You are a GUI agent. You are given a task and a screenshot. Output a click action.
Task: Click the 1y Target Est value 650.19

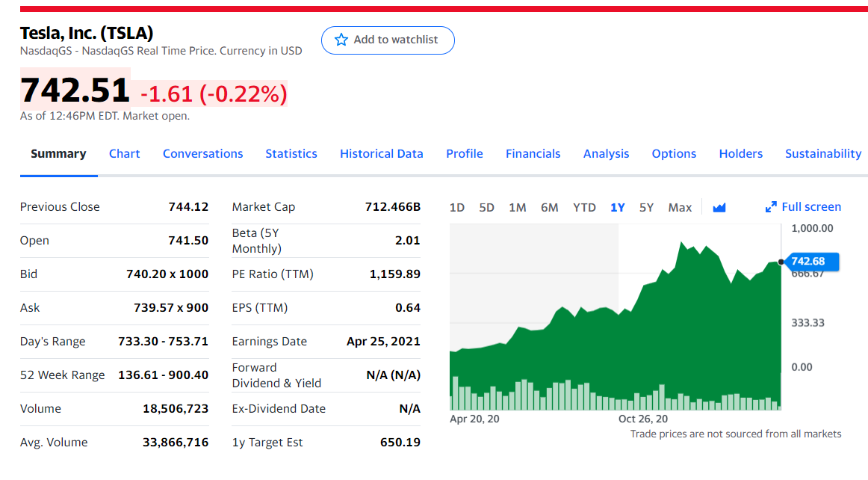(400, 443)
